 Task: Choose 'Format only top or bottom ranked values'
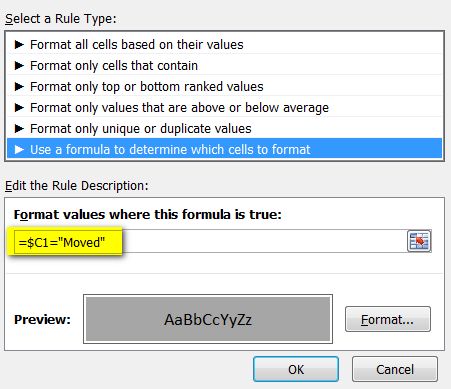click(224, 86)
